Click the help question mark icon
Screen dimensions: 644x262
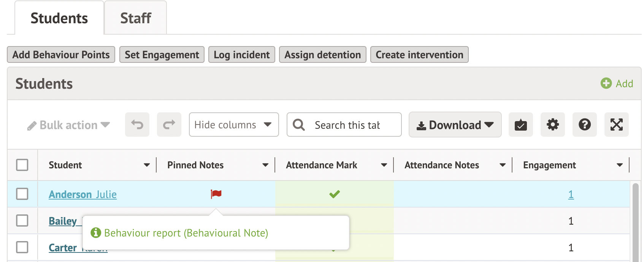point(584,125)
